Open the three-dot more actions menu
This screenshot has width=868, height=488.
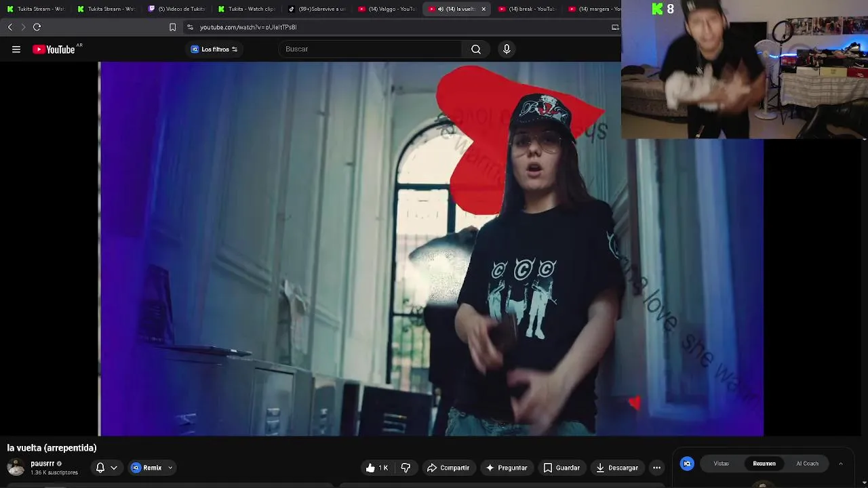[656, 468]
